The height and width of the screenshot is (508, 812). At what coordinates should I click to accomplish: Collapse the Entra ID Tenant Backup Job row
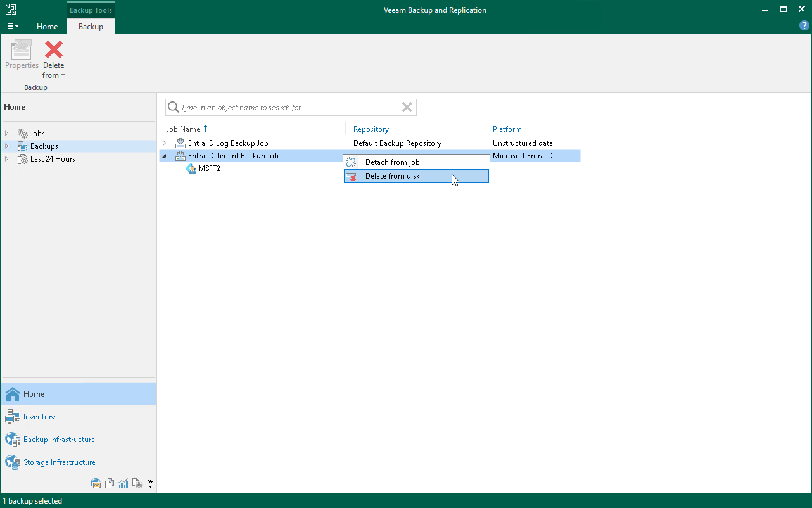pyautogui.click(x=165, y=156)
